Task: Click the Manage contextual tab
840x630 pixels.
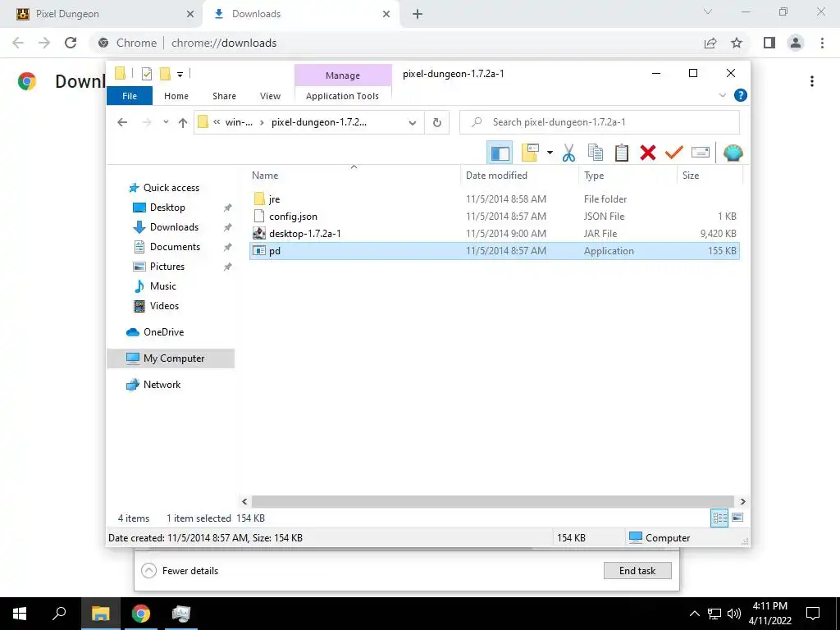Action: 343,75
